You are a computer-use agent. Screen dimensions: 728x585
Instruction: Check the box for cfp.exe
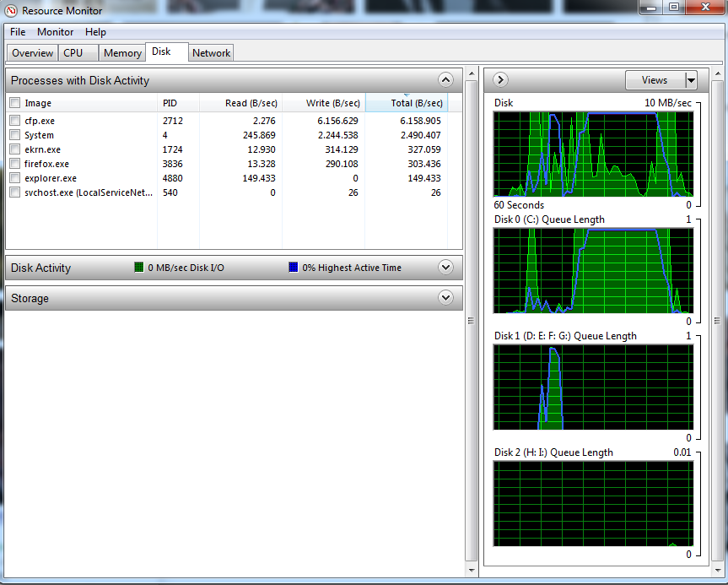tap(15, 121)
